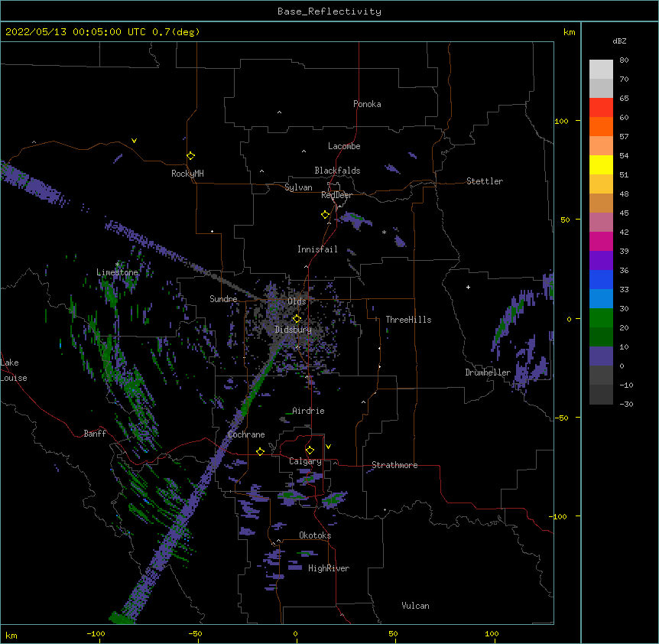Screen dimensions: 659x644
Task: Click the 2022/05/13 00:05:00 UTC timestamp
Action: pos(75,32)
